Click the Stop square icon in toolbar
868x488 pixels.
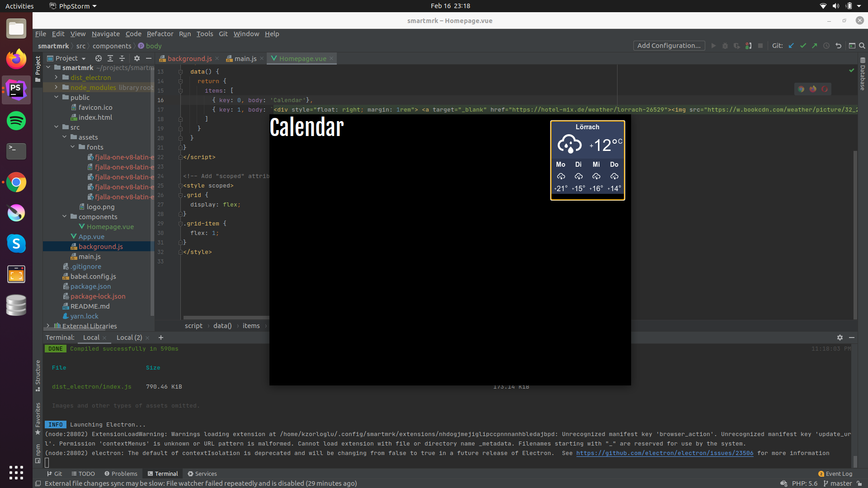(x=760, y=46)
